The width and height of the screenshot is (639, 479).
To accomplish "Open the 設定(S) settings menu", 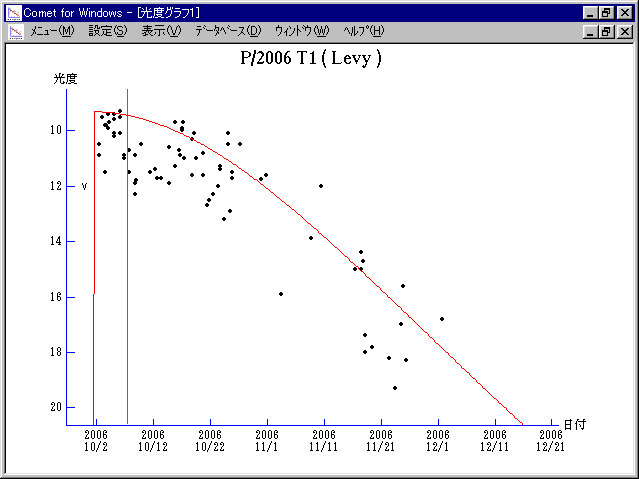I will (108, 31).
